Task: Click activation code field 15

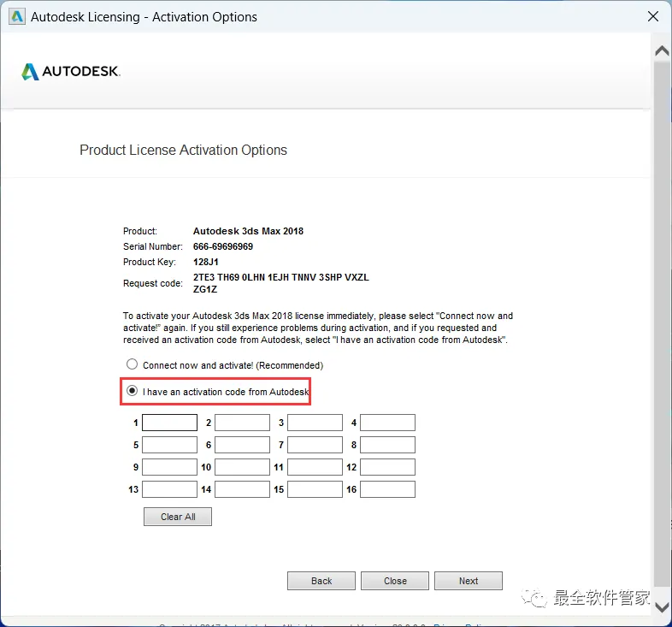Action: [315, 489]
